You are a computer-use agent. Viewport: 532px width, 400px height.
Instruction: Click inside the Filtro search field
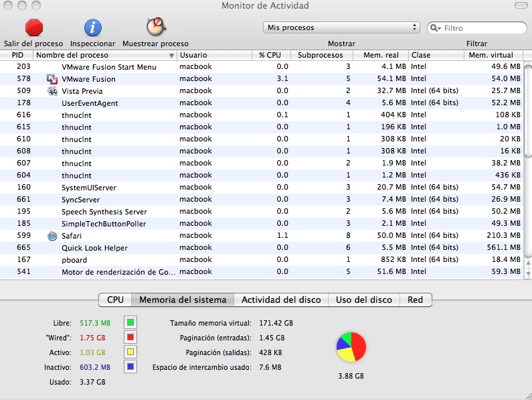pyautogui.click(x=477, y=28)
